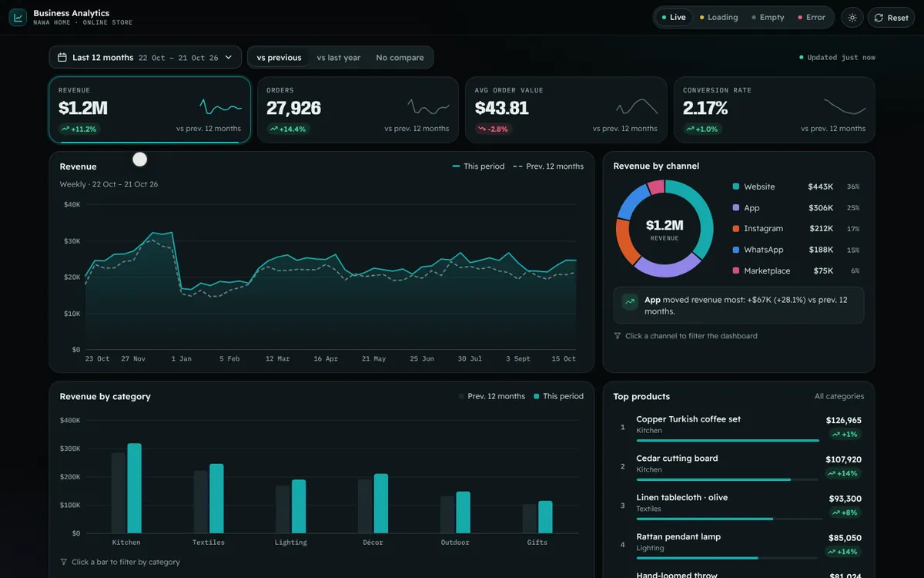The width and height of the screenshot is (924, 578).
Task: Click the Avg Order Value sparkline
Action: click(x=637, y=106)
